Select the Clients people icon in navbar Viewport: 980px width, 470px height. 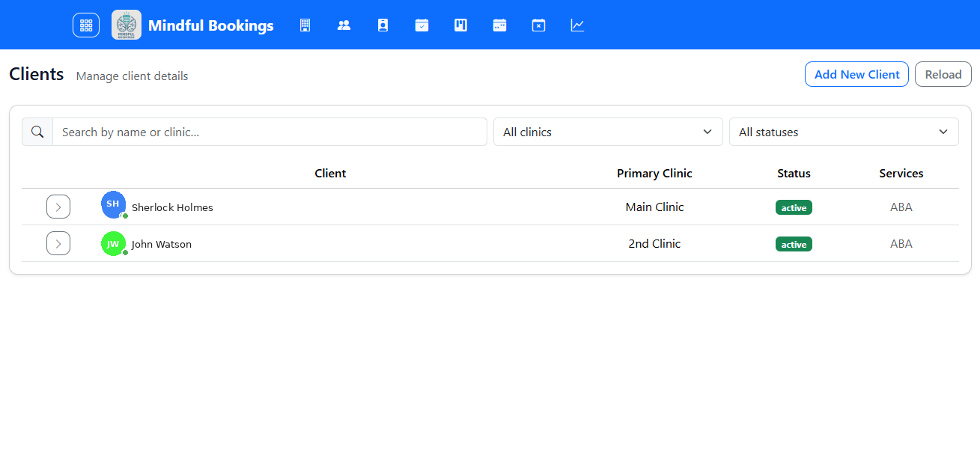(x=344, y=25)
